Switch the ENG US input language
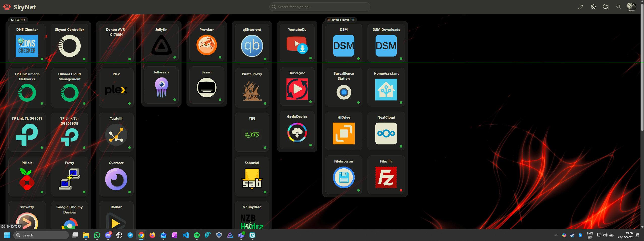This screenshot has width=644, height=241. (590, 235)
